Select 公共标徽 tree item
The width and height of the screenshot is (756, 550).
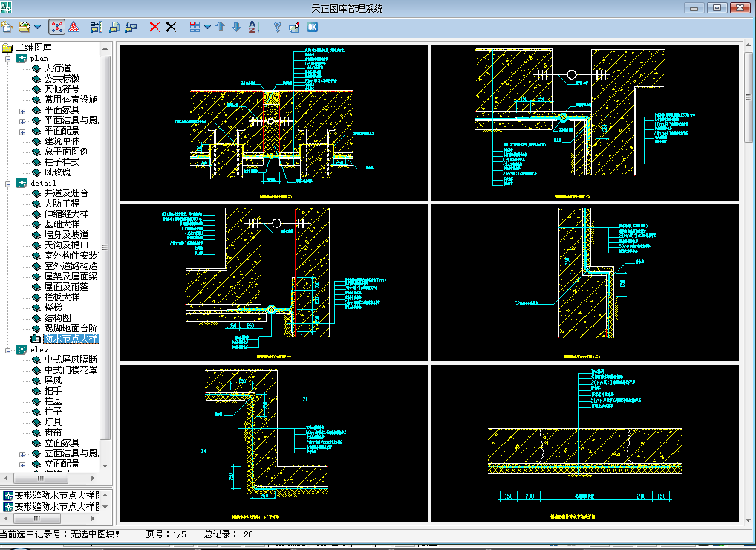(62, 79)
